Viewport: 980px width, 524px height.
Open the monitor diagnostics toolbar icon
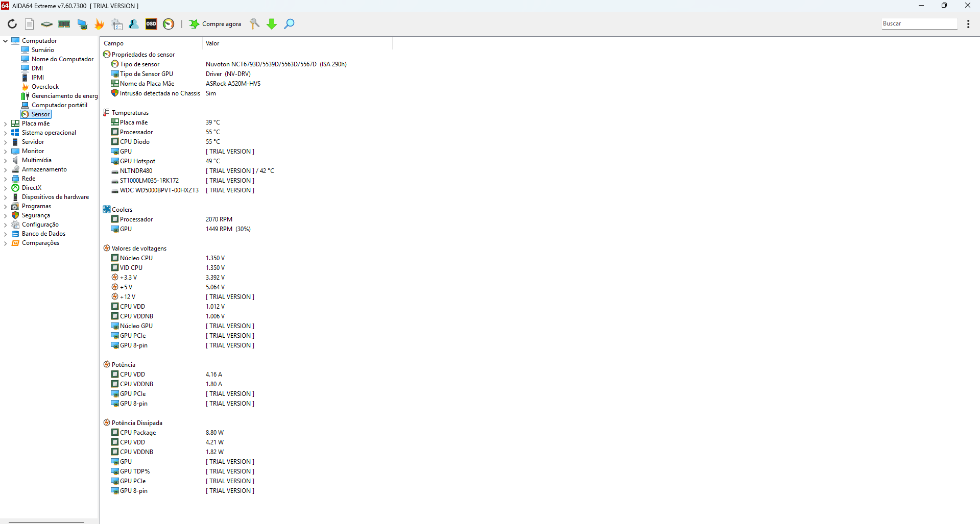pos(82,24)
